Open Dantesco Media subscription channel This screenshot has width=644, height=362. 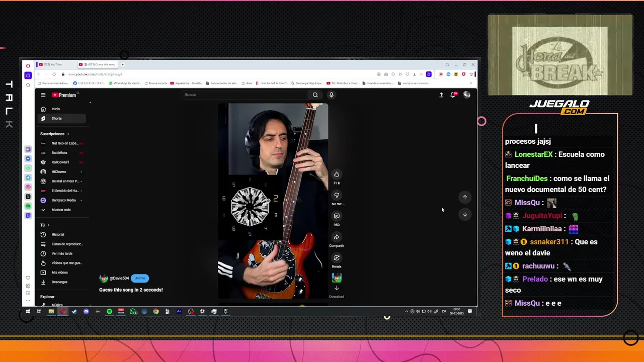(62, 200)
